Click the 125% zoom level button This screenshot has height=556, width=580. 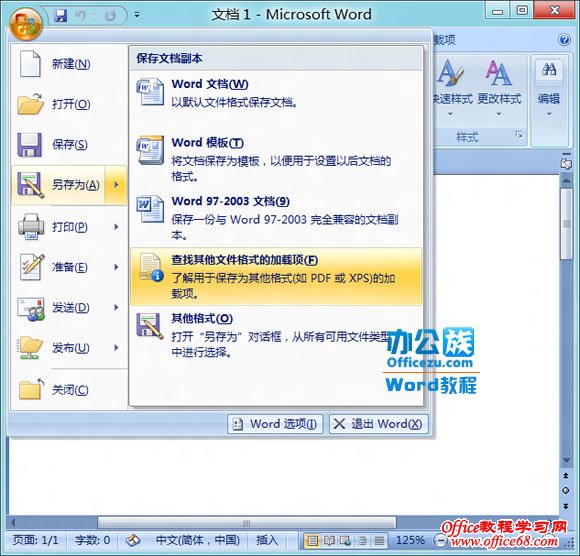(410, 540)
